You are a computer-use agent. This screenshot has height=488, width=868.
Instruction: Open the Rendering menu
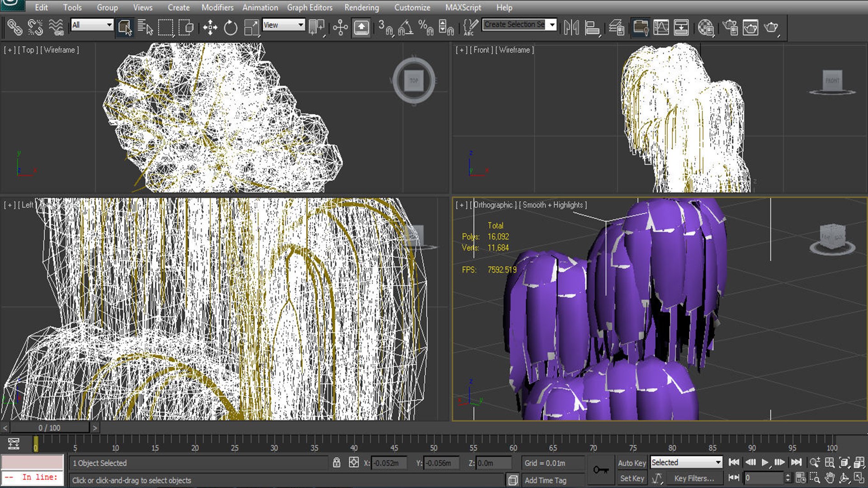pos(362,7)
